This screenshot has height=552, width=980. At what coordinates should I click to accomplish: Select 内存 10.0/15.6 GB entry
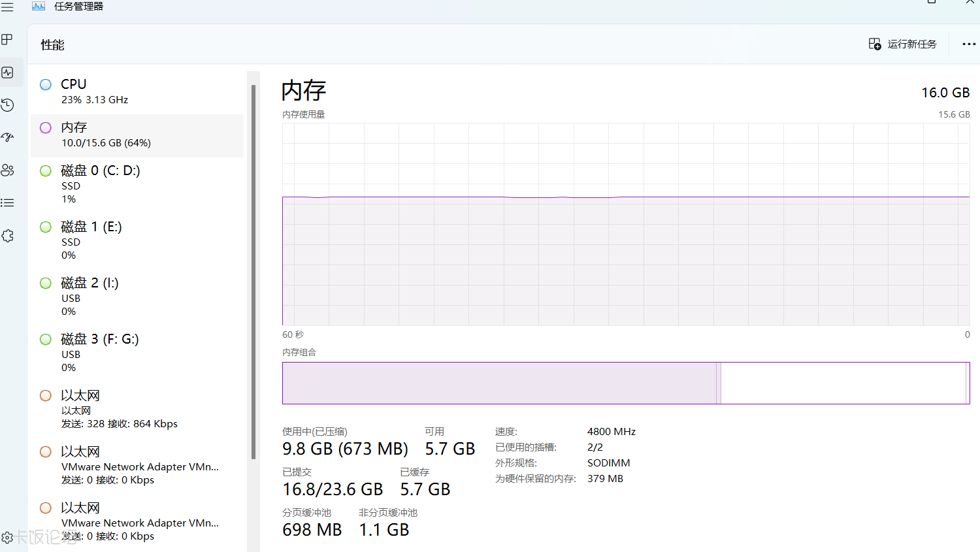pyautogui.click(x=137, y=135)
